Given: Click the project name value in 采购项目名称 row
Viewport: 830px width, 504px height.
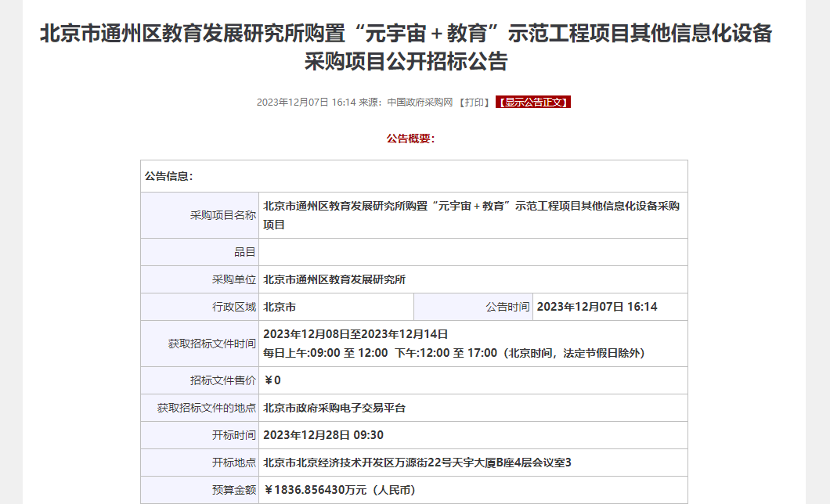Looking at the screenshot, I should pos(471,215).
